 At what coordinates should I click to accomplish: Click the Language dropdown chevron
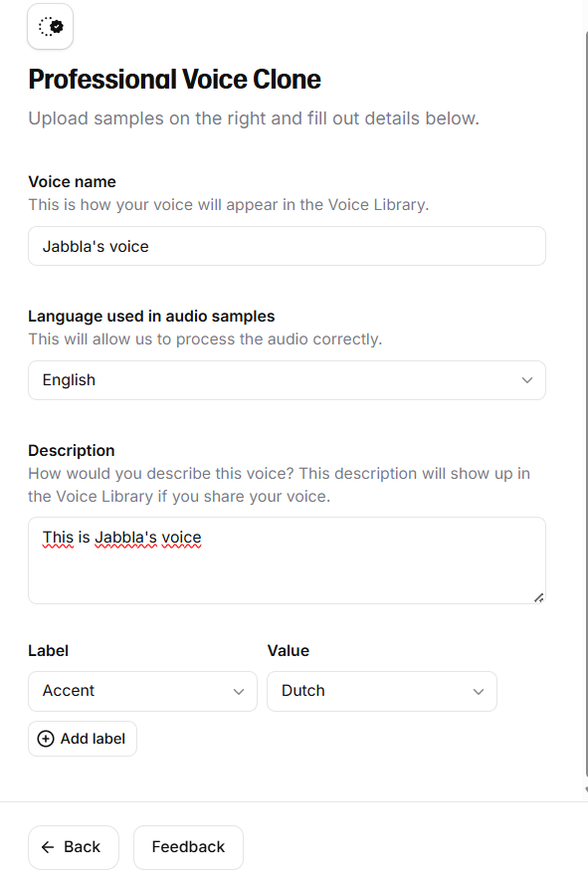[x=527, y=380]
